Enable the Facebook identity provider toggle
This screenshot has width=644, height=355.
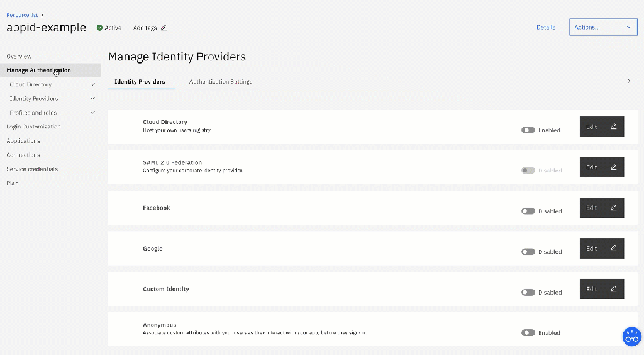coord(528,211)
